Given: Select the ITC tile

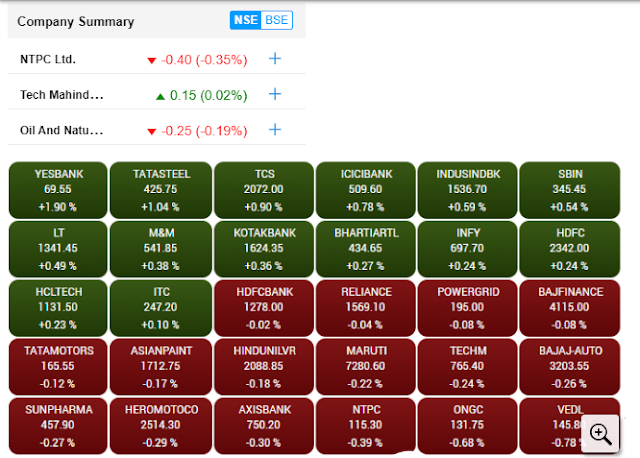Looking at the screenshot, I should [161, 308].
